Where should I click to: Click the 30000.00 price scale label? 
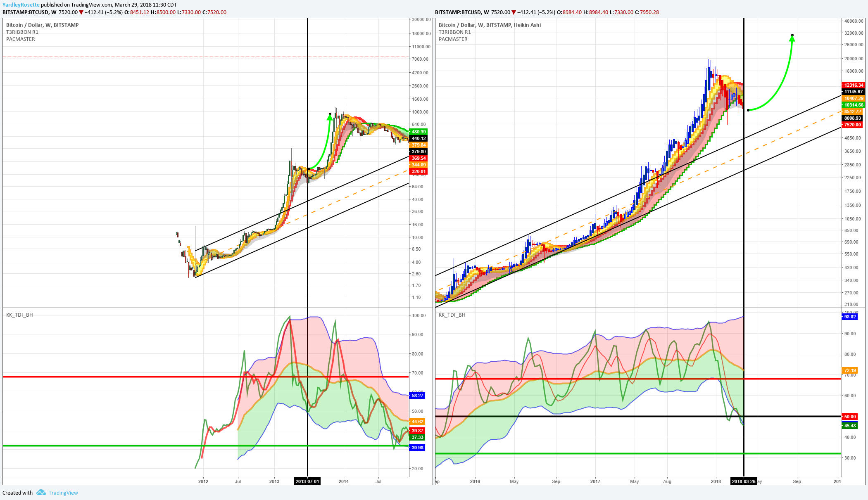[421, 19]
